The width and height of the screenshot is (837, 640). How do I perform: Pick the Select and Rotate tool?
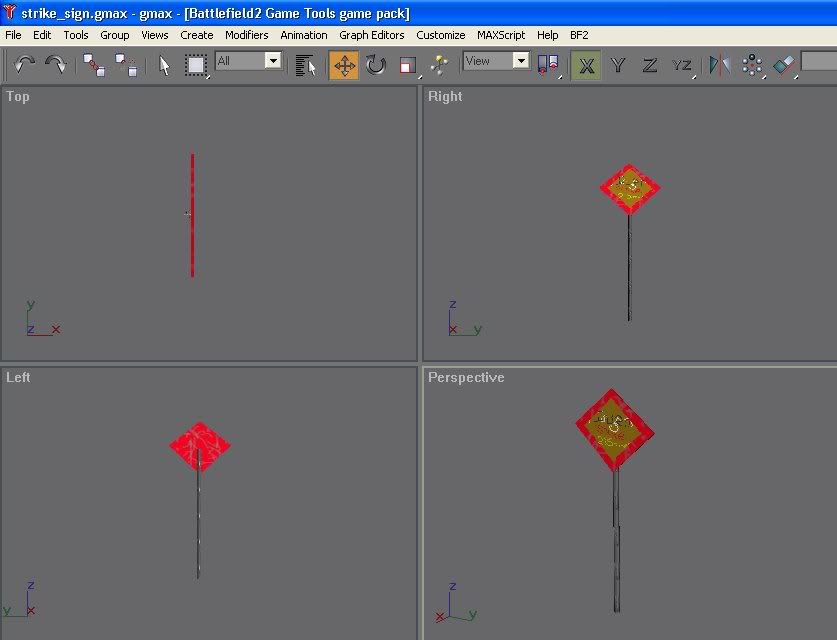point(376,66)
